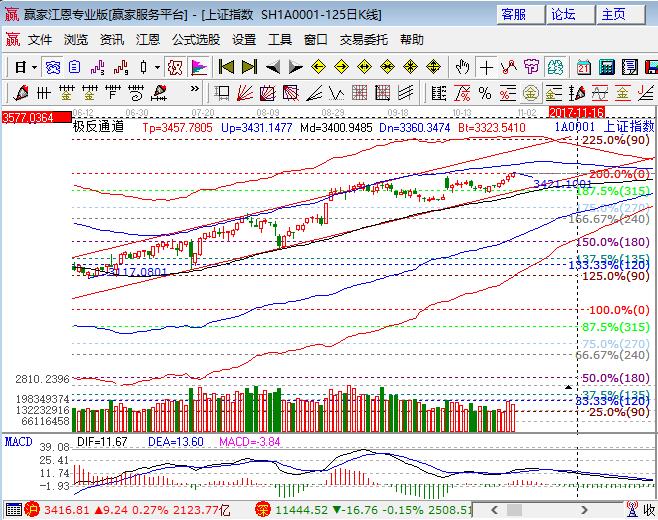Jump to first bar with skip-start arrow
Viewport: 658px width, 520px height.
click(x=226, y=67)
